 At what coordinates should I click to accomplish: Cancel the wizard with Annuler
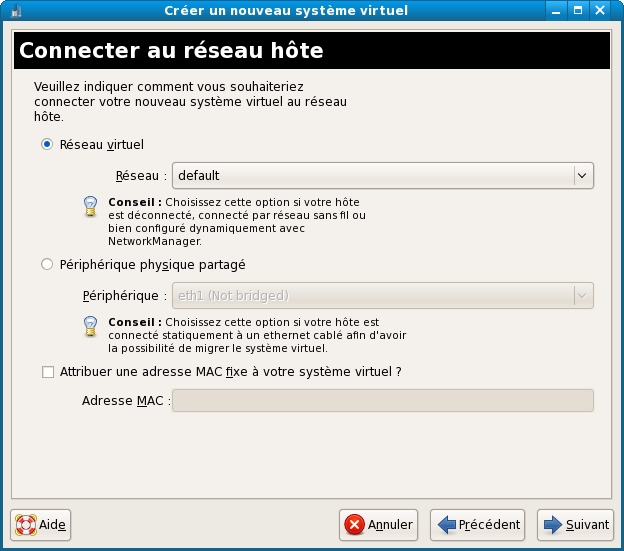point(378,525)
